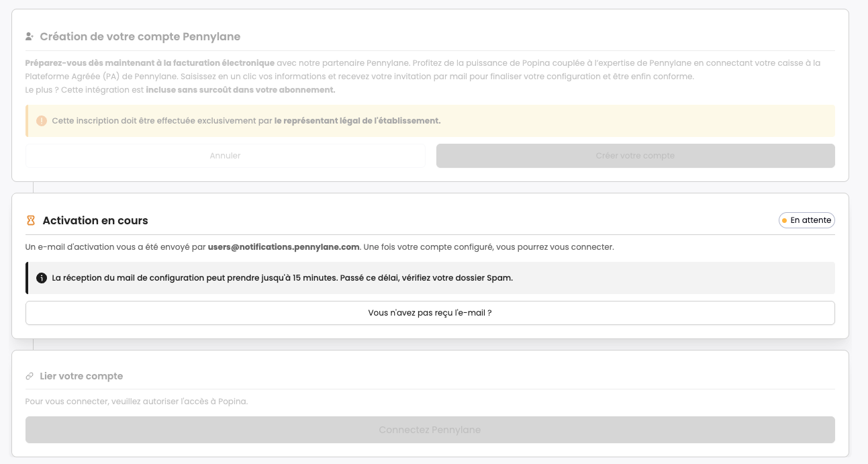Click the En attente status badge
The image size is (868, 464).
pyautogui.click(x=806, y=220)
